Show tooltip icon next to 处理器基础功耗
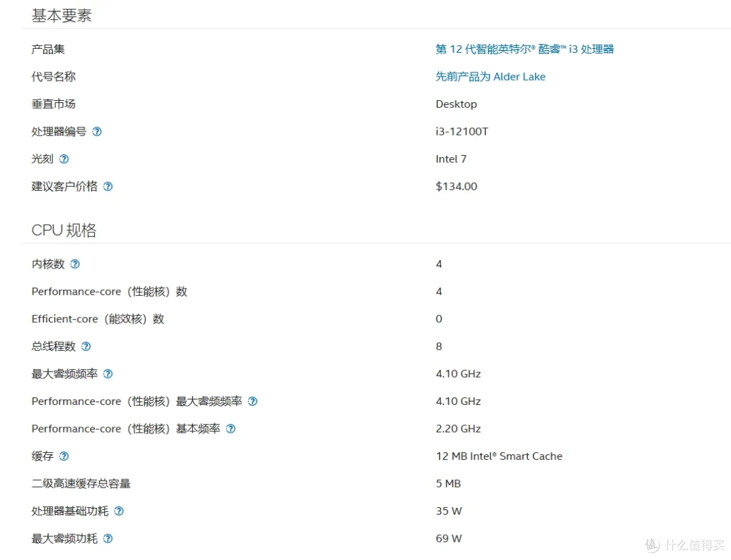This screenshot has height=560, width=731. (x=119, y=511)
